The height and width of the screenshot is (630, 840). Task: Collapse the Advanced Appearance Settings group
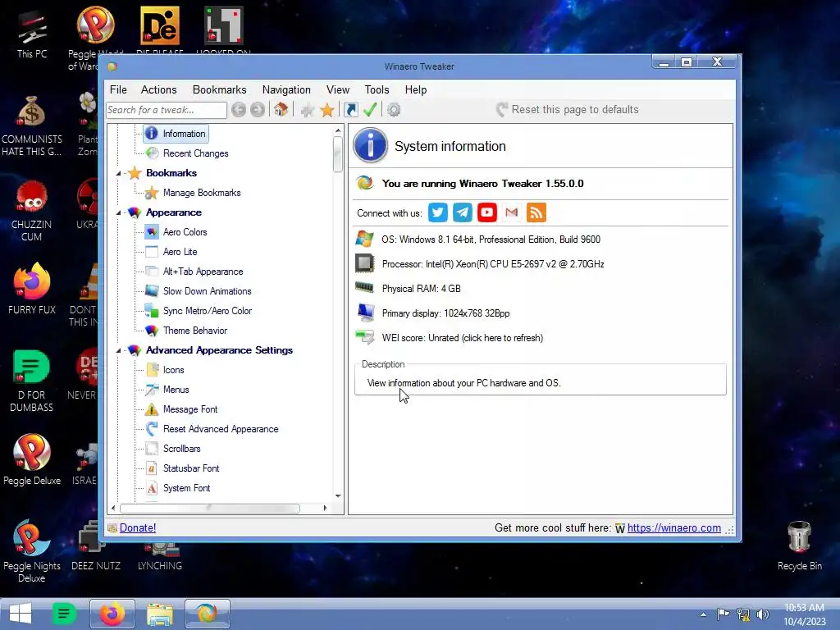click(118, 350)
